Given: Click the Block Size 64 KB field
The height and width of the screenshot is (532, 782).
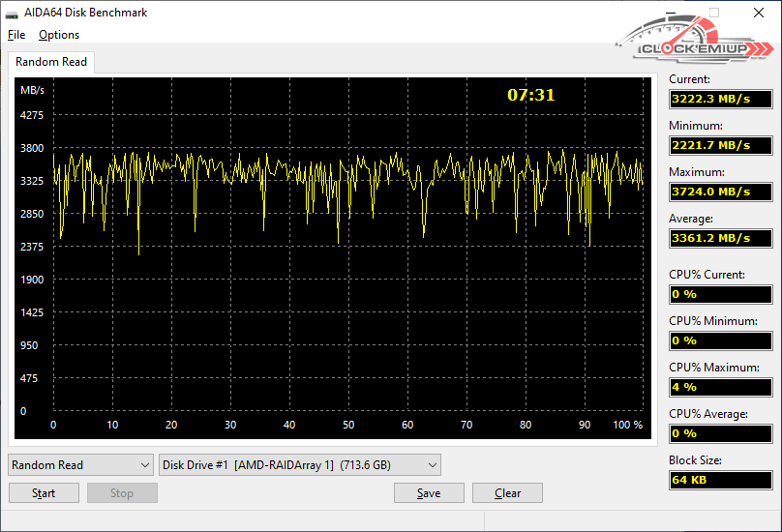Looking at the screenshot, I should 720,480.
